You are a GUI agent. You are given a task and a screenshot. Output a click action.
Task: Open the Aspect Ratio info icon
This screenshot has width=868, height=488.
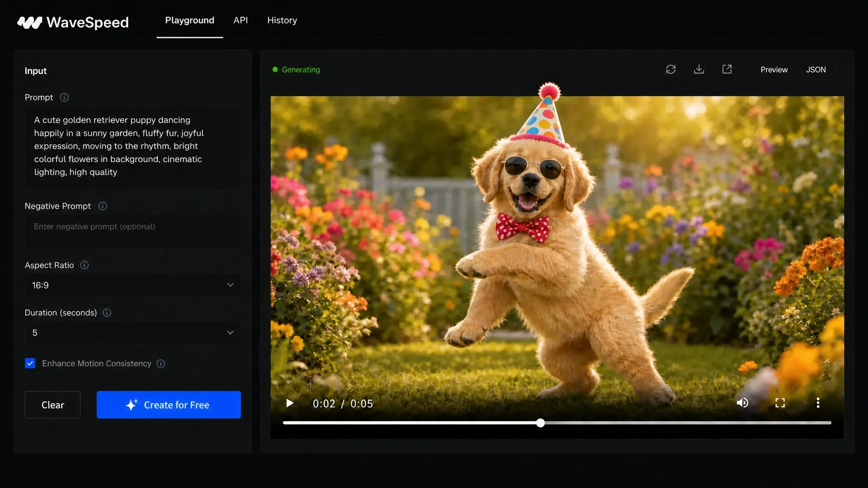84,265
